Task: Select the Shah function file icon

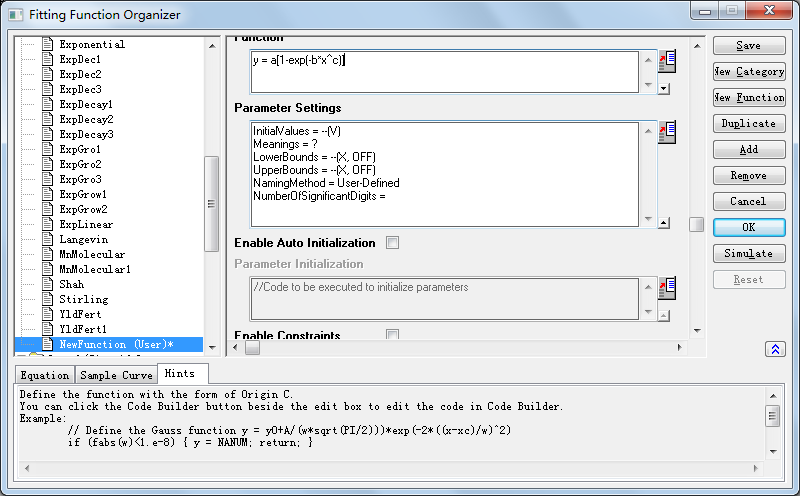Action: coord(46,284)
